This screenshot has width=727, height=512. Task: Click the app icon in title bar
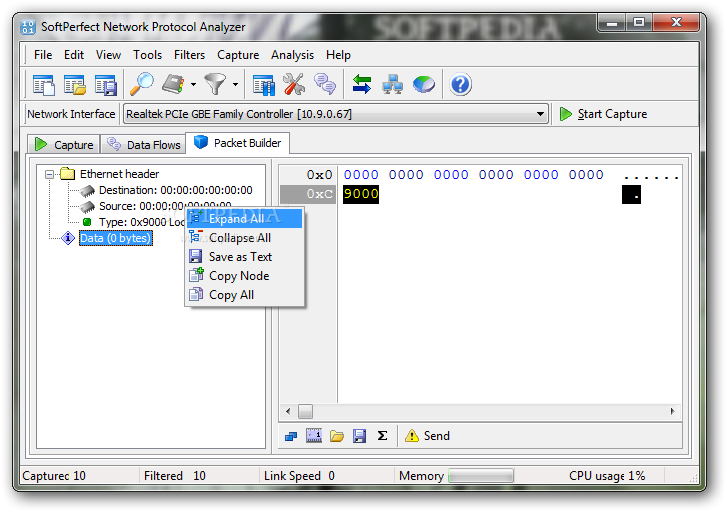(x=28, y=27)
